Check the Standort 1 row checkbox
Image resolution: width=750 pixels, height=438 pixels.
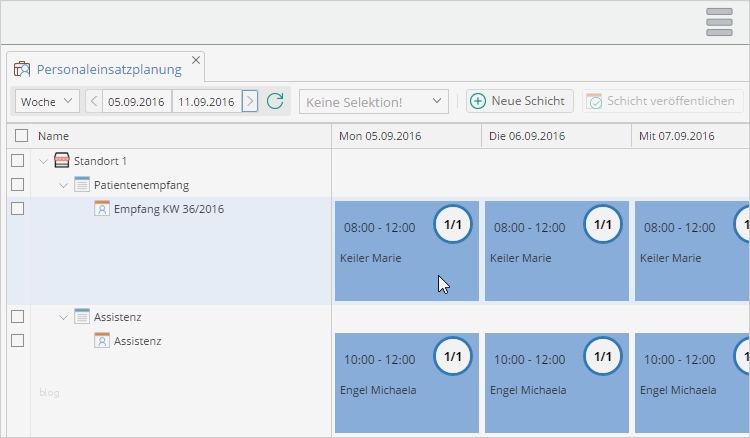(17, 161)
